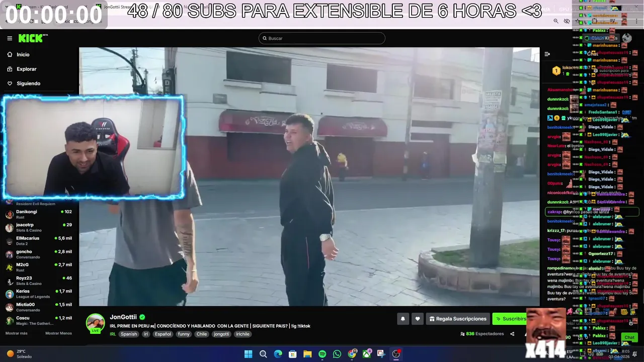Click the crossed-out eye browser icon
This screenshot has width=644, height=362.
(567, 21)
